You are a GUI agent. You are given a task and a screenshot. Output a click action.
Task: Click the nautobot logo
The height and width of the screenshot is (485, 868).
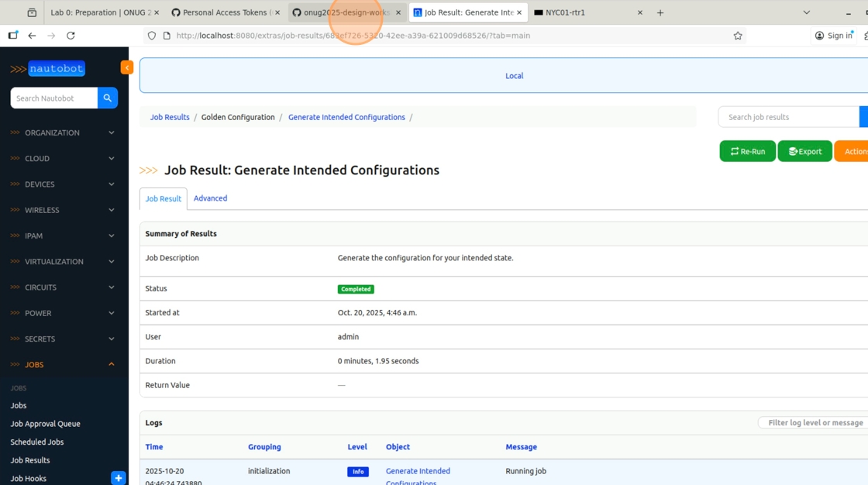tap(47, 69)
